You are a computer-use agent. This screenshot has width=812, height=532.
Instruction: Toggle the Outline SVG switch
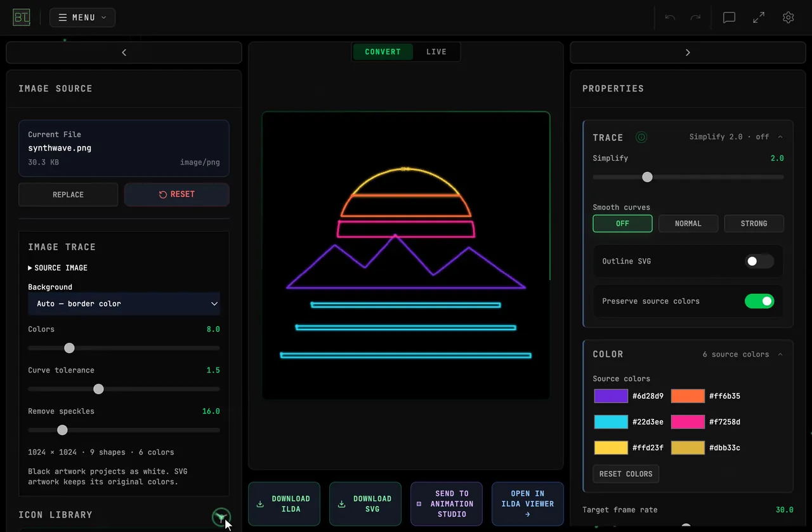[x=759, y=261]
